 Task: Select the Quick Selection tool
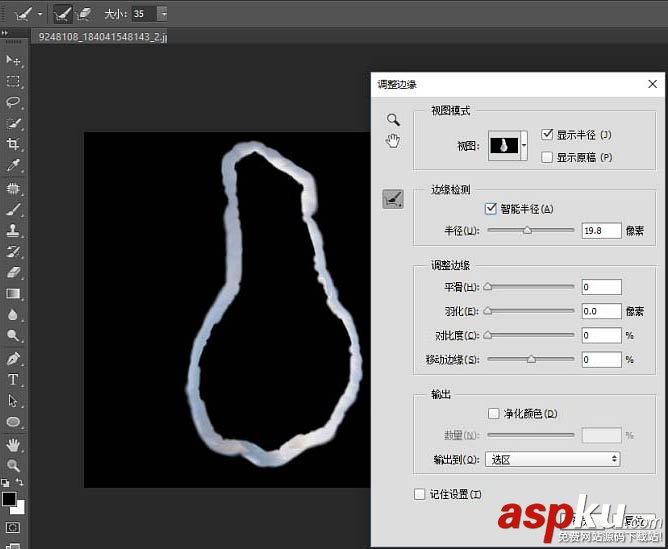pos(13,124)
